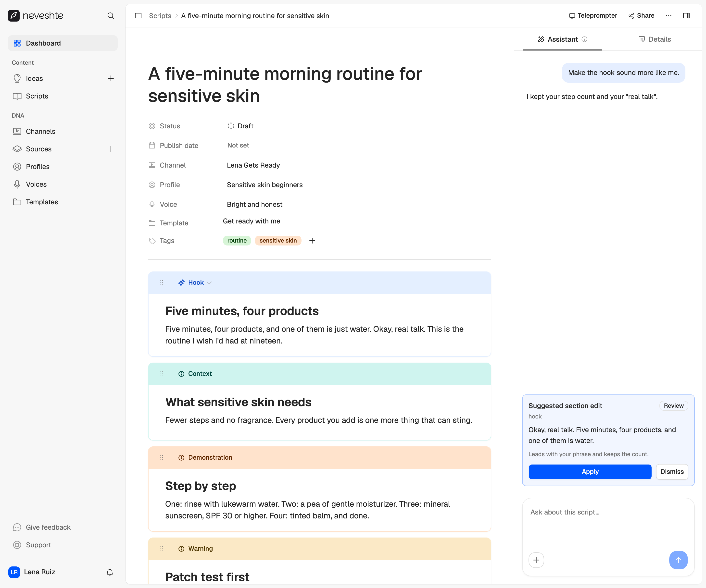Click the Assistant info icon
Viewport: 706px width, 588px height.
click(x=584, y=39)
